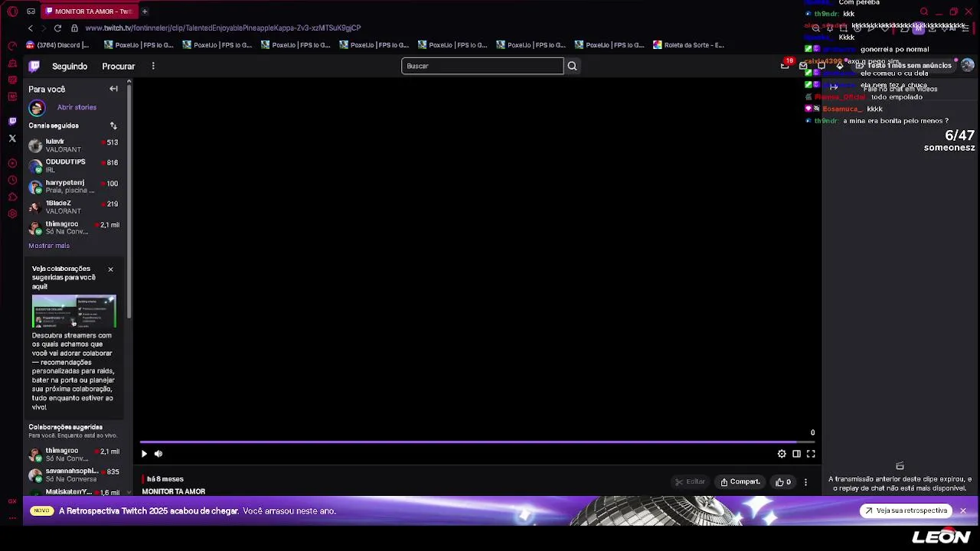Viewport: 980px width, 551px height.
Task: Click MONITOR TA AMOR clip title
Action: (x=174, y=491)
